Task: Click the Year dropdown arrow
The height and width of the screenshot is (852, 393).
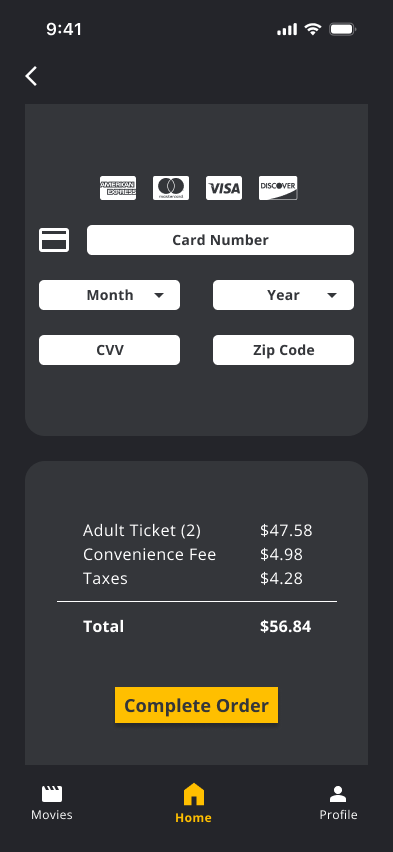Action: [x=332, y=295]
